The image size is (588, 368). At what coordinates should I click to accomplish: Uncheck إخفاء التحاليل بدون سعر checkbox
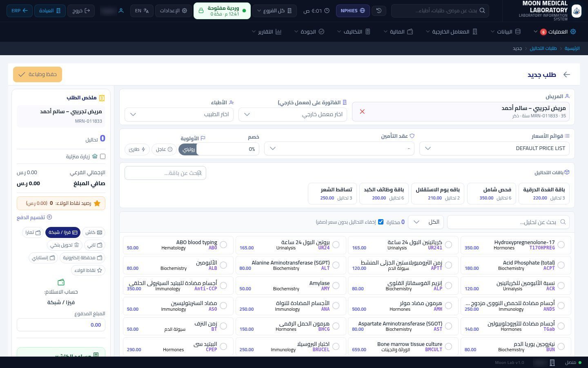point(381,222)
